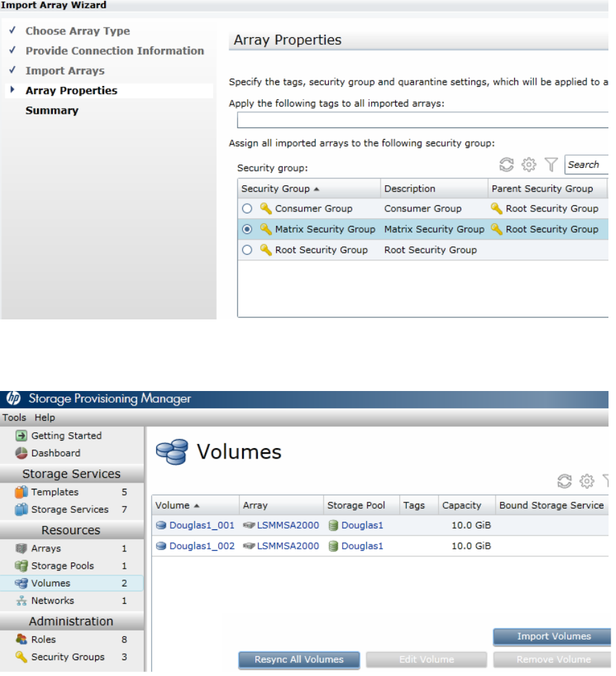Go to the Summary wizard step

[52, 110]
